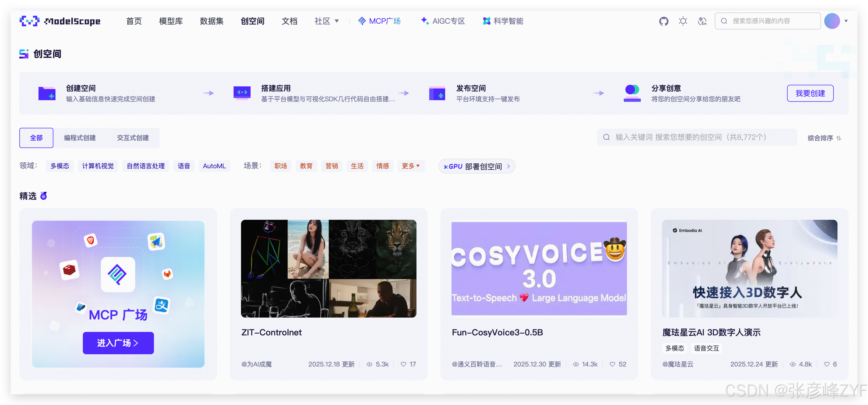The height and width of the screenshot is (405, 868).
Task: Click the build application code icon
Action: pos(242,93)
